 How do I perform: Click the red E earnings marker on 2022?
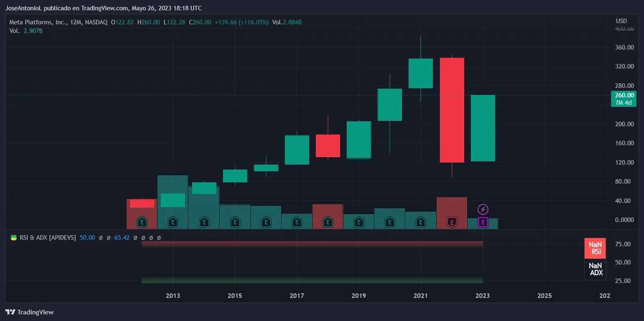point(451,222)
